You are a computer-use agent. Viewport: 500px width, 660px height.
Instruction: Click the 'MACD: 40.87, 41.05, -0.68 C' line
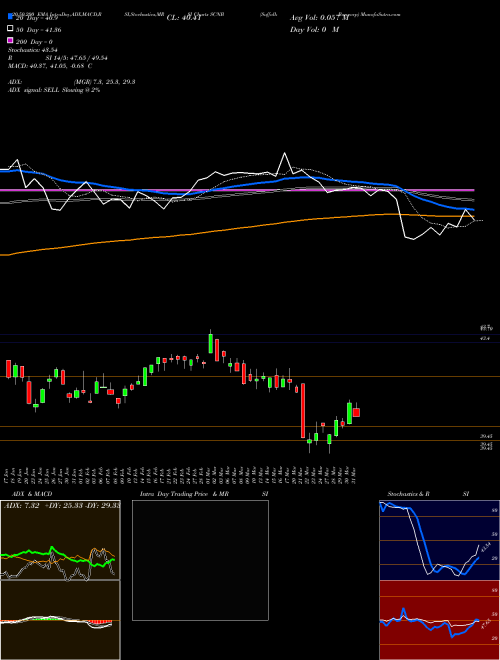coord(50,66)
